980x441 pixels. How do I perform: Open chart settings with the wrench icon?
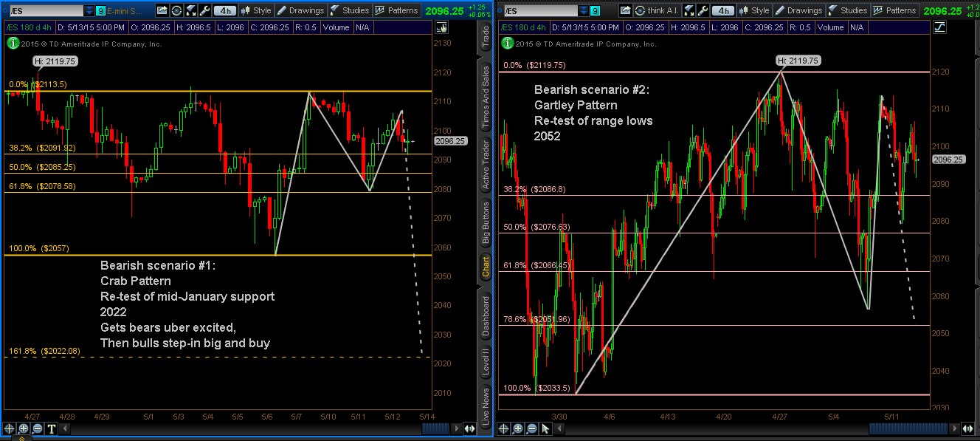(x=204, y=11)
